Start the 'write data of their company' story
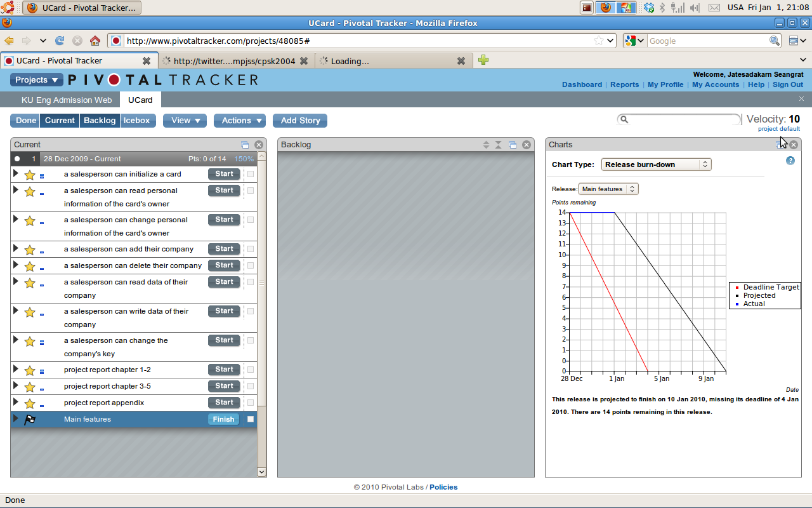This screenshot has width=812, height=508. click(x=224, y=311)
